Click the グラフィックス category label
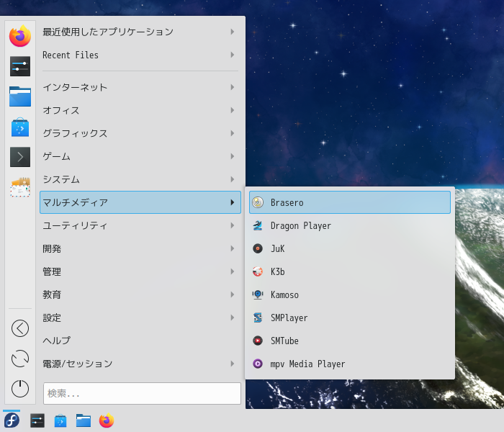The height and width of the screenshot is (432, 504). tap(75, 133)
